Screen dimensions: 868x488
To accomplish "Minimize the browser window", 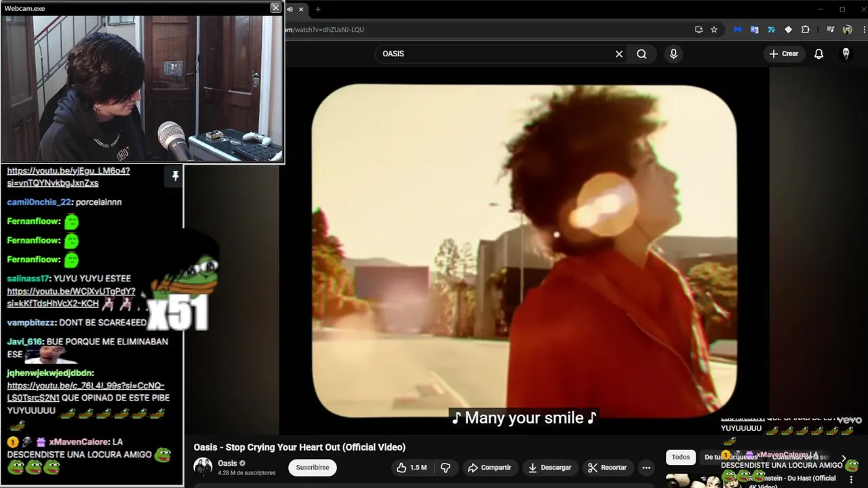I will pos(821,9).
